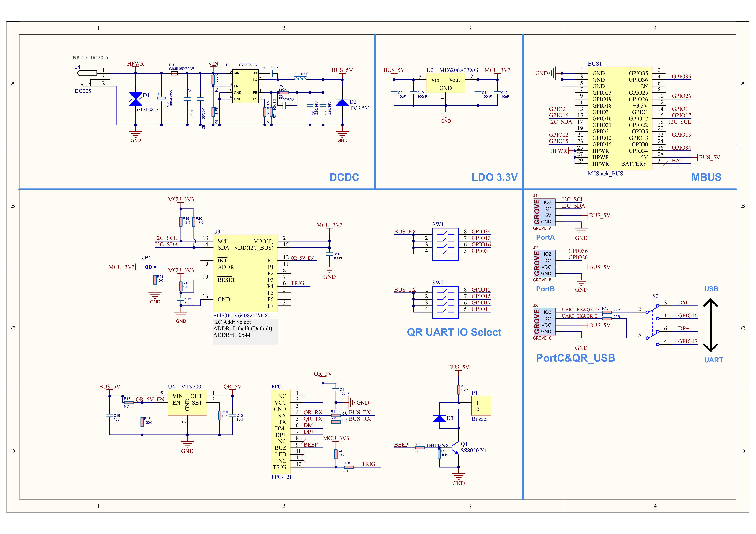Click the J2 GROVE_B connector
The width and height of the screenshot is (756, 534).
pos(544,264)
